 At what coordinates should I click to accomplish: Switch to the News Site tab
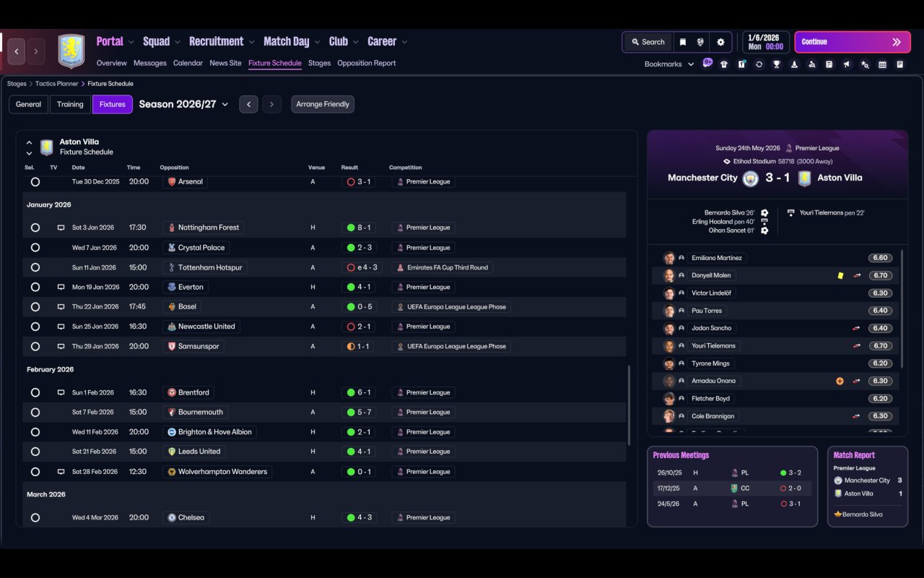click(225, 63)
